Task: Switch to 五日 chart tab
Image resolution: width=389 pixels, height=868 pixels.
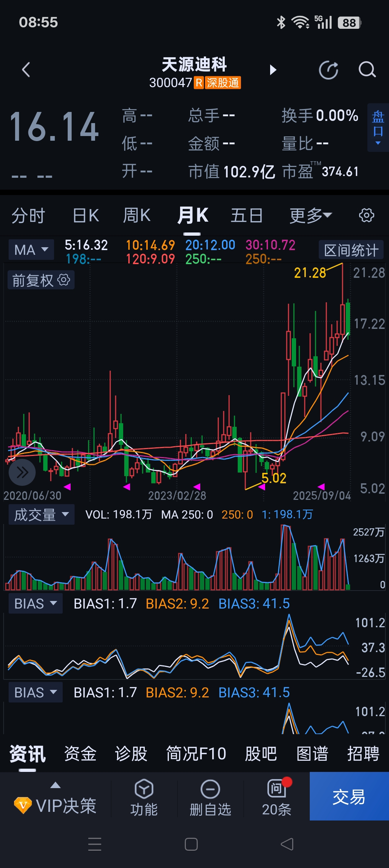Action: [247, 216]
